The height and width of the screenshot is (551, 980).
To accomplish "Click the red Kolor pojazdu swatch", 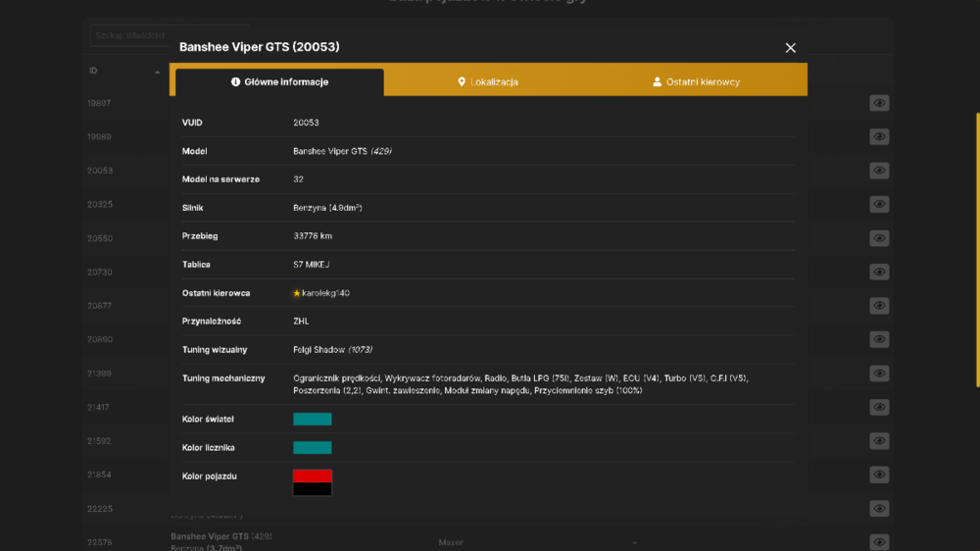I will (x=313, y=476).
